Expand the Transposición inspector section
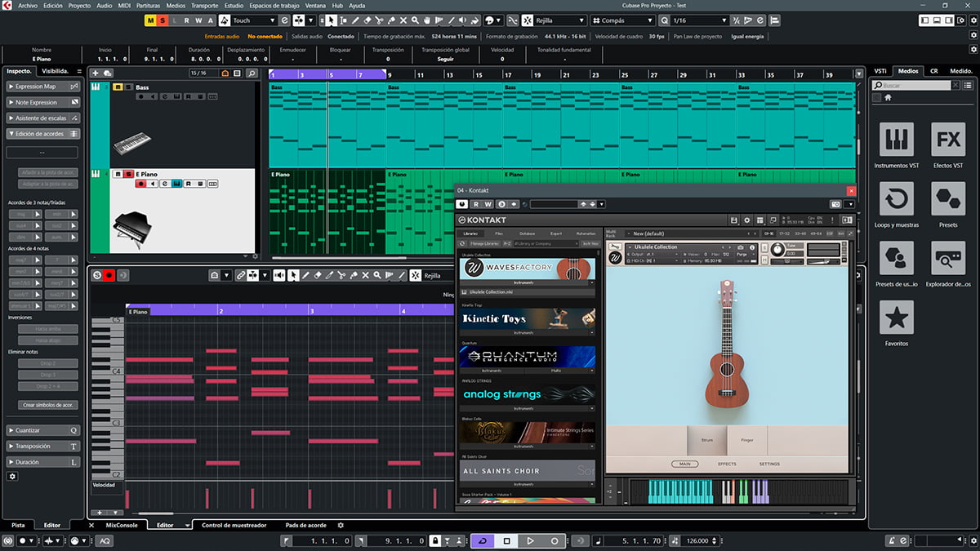The image size is (980, 551). coord(43,447)
